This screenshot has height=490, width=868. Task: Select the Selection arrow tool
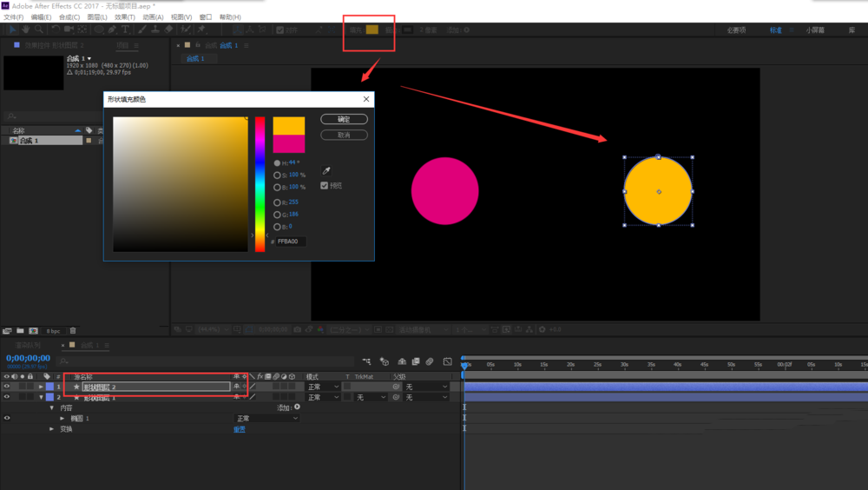coord(12,30)
